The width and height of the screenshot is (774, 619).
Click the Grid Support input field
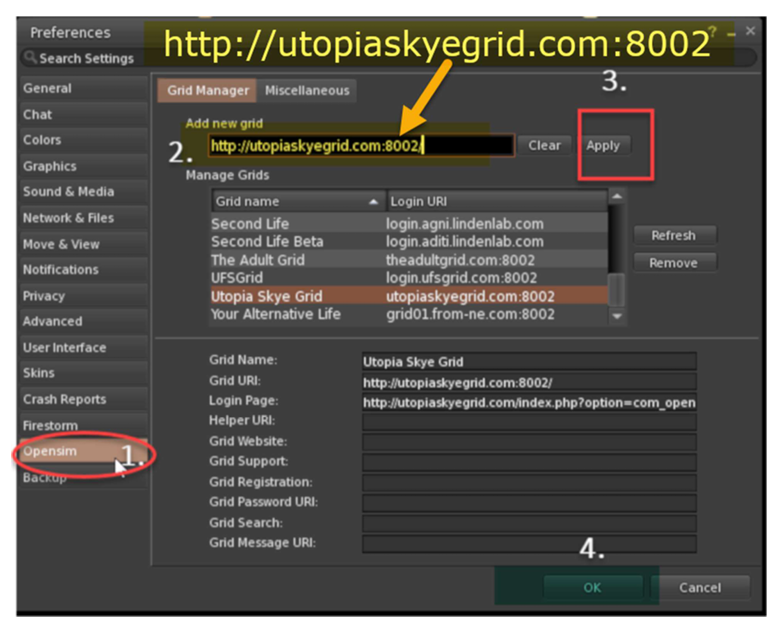529,463
